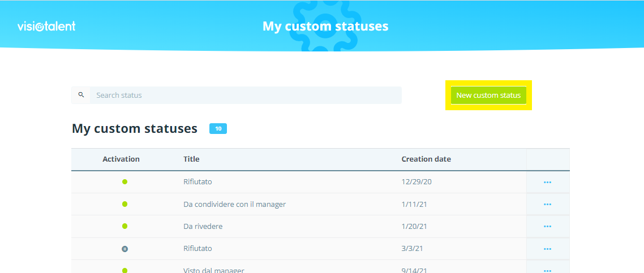The image size is (644, 273).
Task: Toggle activation for Da condividere con il manager
Action: (x=124, y=204)
